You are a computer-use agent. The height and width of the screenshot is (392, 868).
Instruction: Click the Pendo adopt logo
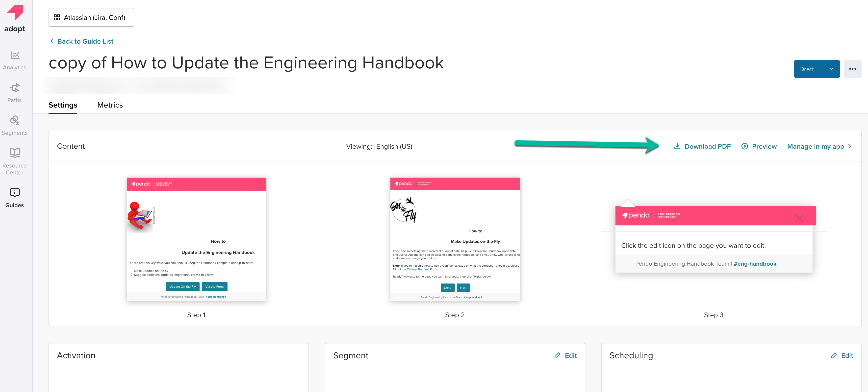click(15, 19)
